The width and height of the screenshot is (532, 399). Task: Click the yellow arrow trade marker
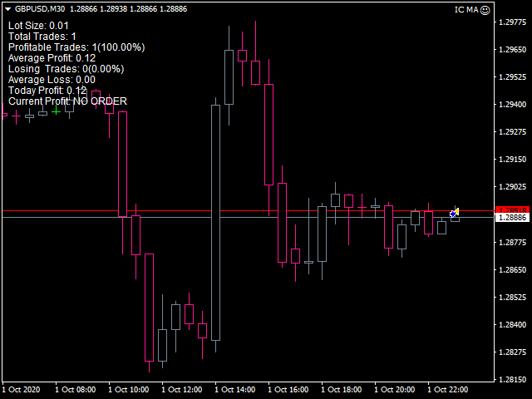coord(457,211)
